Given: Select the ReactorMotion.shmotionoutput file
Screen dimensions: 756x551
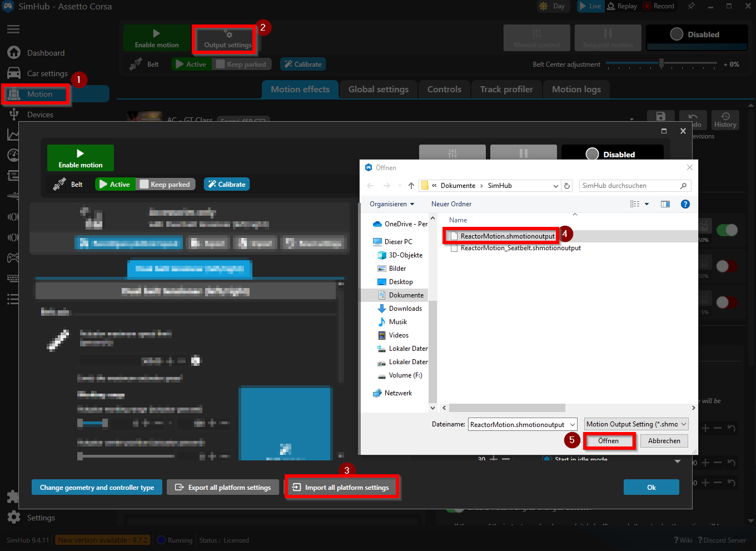Looking at the screenshot, I should (x=500, y=235).
